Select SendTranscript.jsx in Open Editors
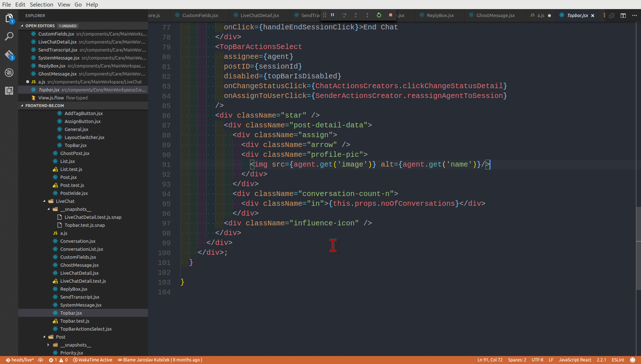This screenshot has height=364, width=641. coord(83,50)
